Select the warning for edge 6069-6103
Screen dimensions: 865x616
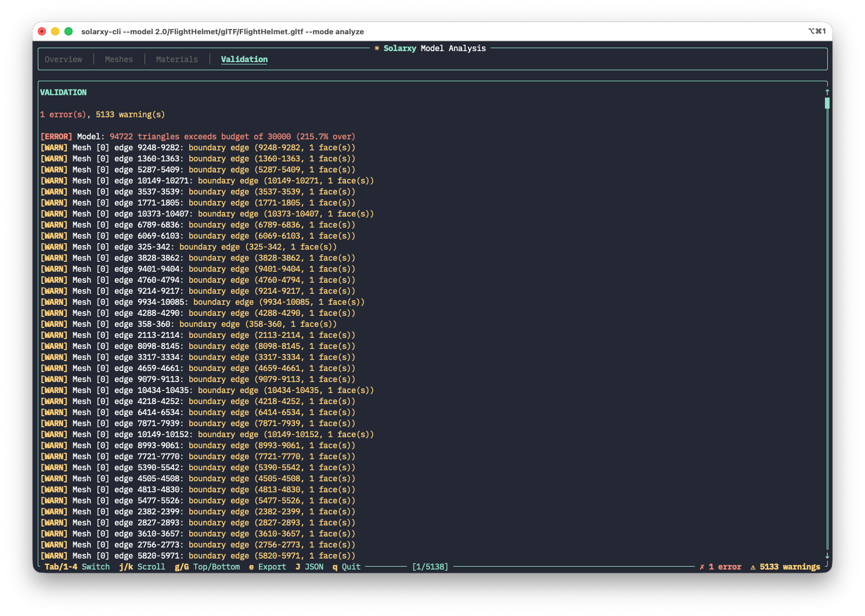pos(198,236)
